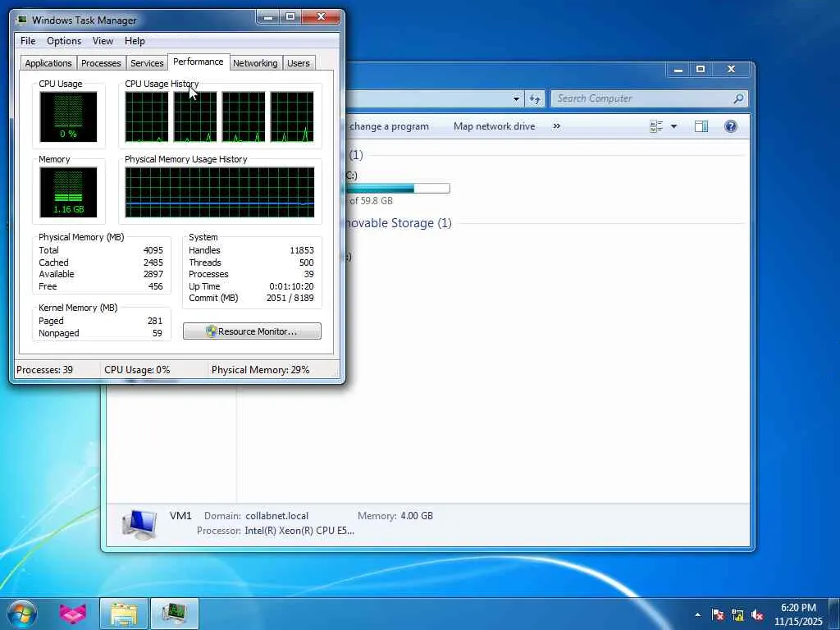Click the Handles value 11853
The height and width of the screenshot is (630, 840).
click(302, 250)
